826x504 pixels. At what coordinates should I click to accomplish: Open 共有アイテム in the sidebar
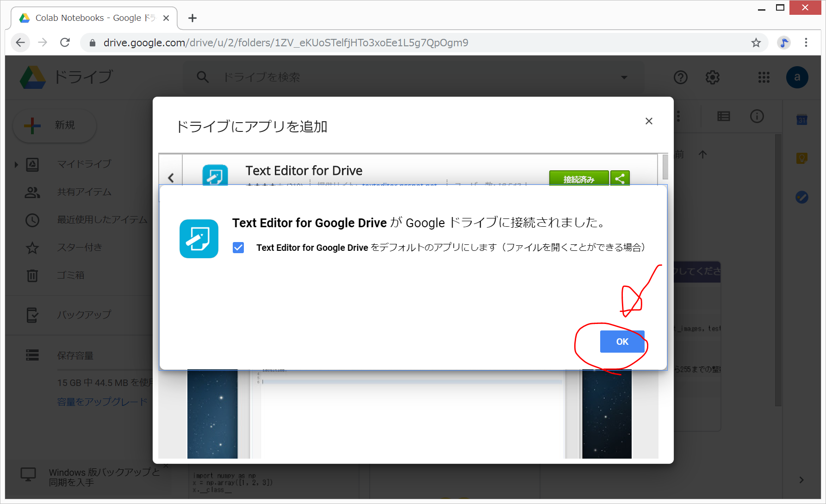point(84,192)
